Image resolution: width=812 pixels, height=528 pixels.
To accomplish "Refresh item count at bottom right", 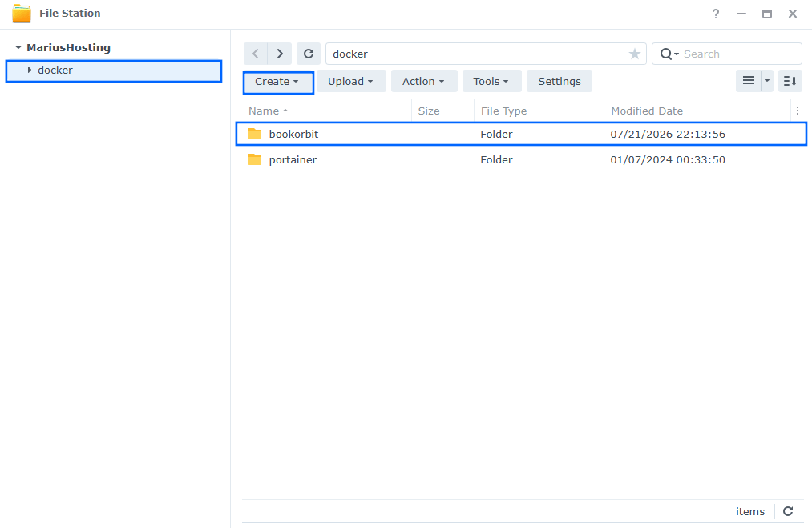I will [x=788, y=511].
